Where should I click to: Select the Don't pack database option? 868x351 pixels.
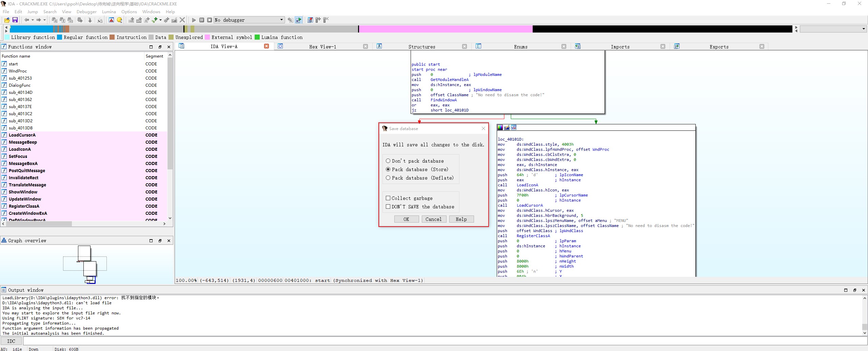point(388,161)
